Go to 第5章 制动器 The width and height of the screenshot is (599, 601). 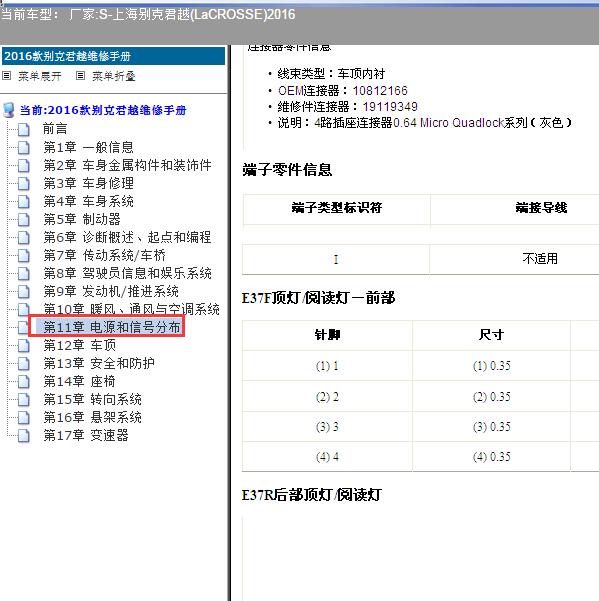[x=82, y=219]
